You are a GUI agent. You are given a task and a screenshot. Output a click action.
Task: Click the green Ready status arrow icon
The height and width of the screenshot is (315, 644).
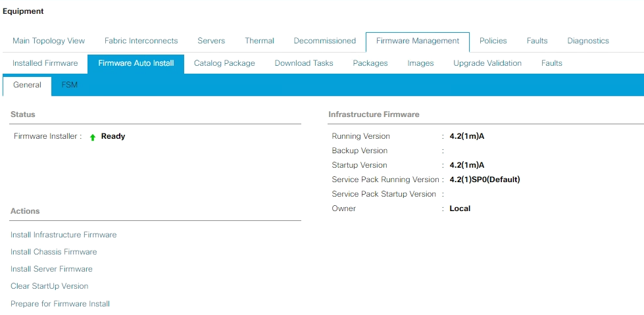93,137
